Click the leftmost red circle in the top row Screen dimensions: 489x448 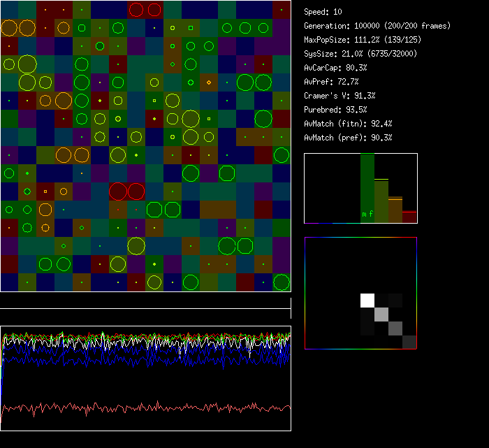click(x=136, y=10)
